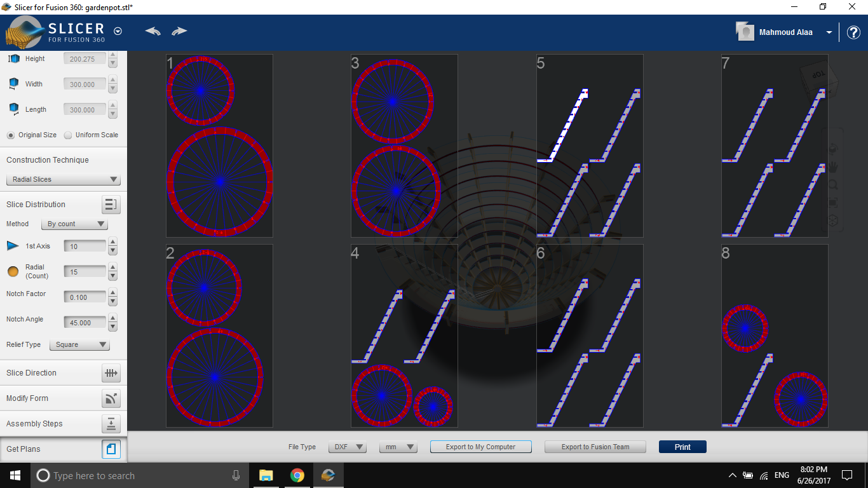
Task: Open the Radial Slices construction technique dropdown
Action: coord(63,180)
